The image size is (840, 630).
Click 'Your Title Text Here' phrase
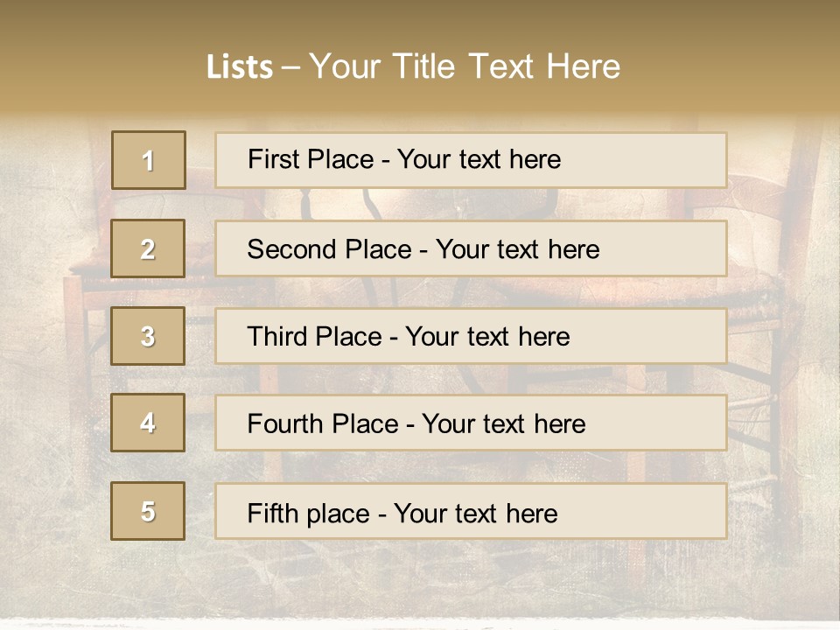tap(465, 66)
